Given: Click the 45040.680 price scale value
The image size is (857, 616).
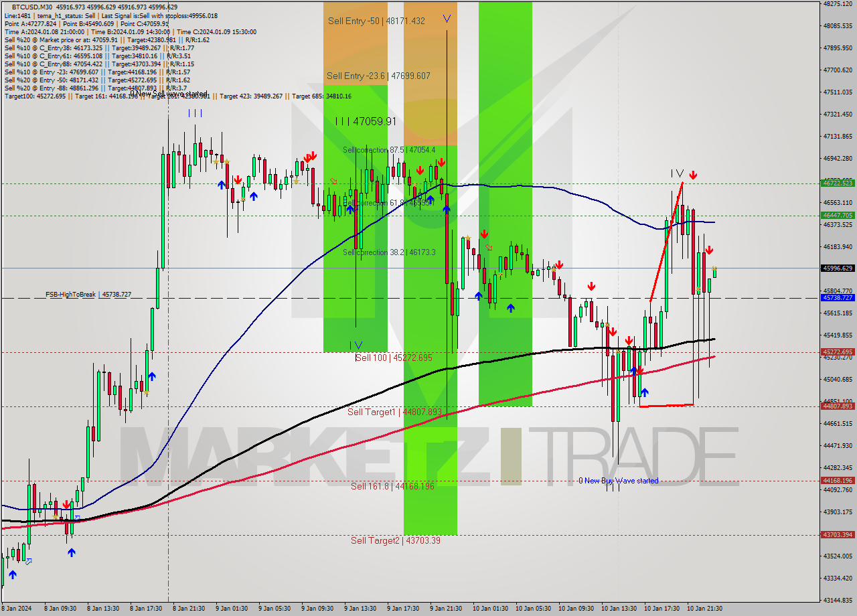Looking at the screenshot, I should (837, 379).
